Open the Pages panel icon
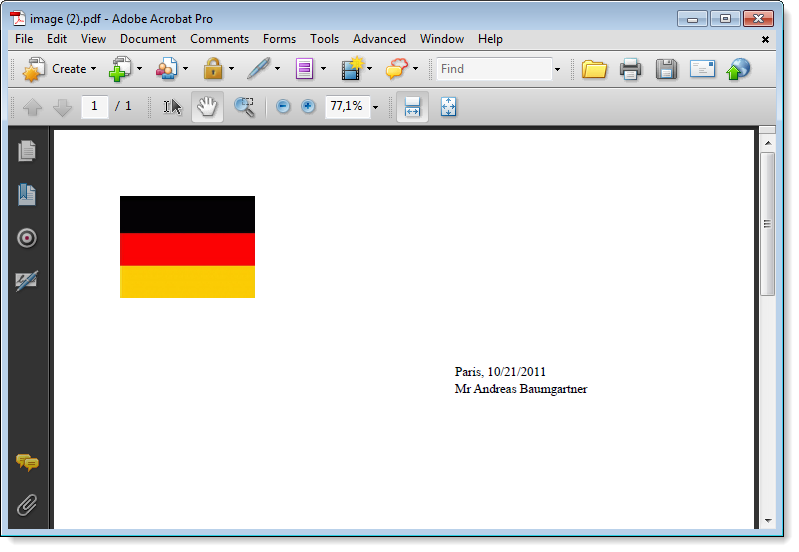 click(x=27, y=151)
